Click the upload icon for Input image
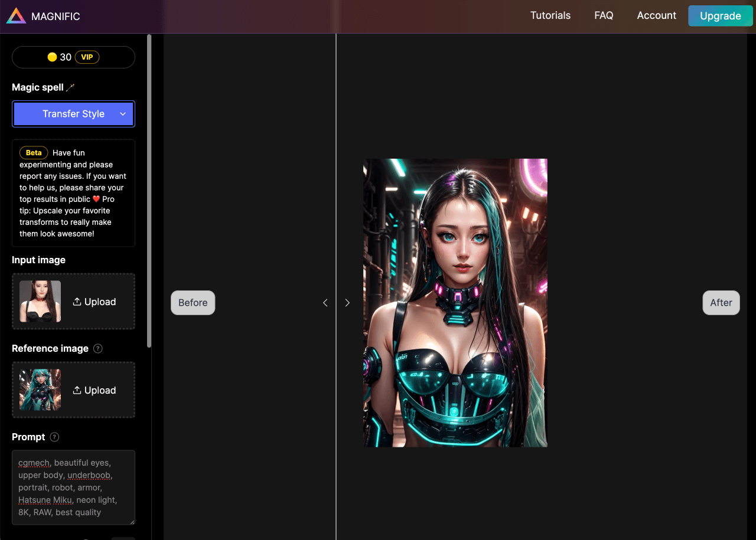 click(77, 302)
